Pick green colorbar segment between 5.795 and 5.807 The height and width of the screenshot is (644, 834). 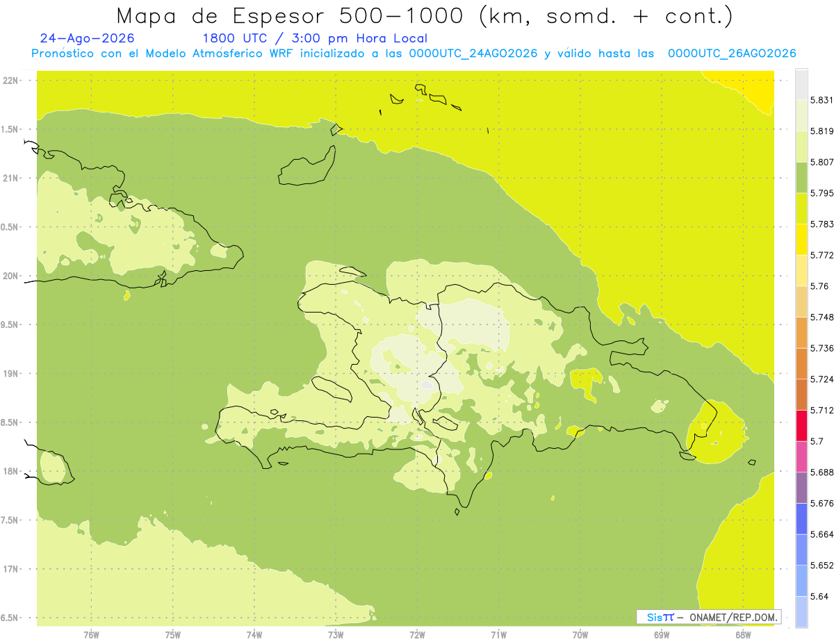(x=801, y=177)
